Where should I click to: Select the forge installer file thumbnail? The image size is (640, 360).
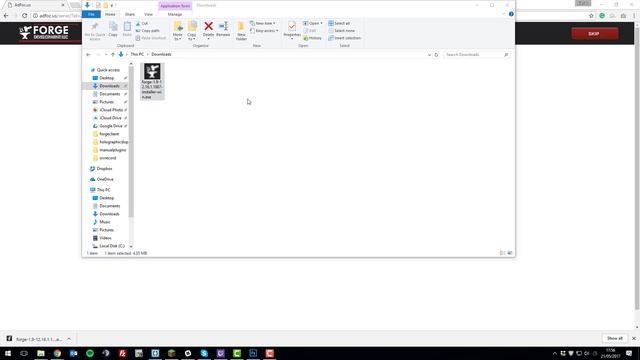[152, 81]
